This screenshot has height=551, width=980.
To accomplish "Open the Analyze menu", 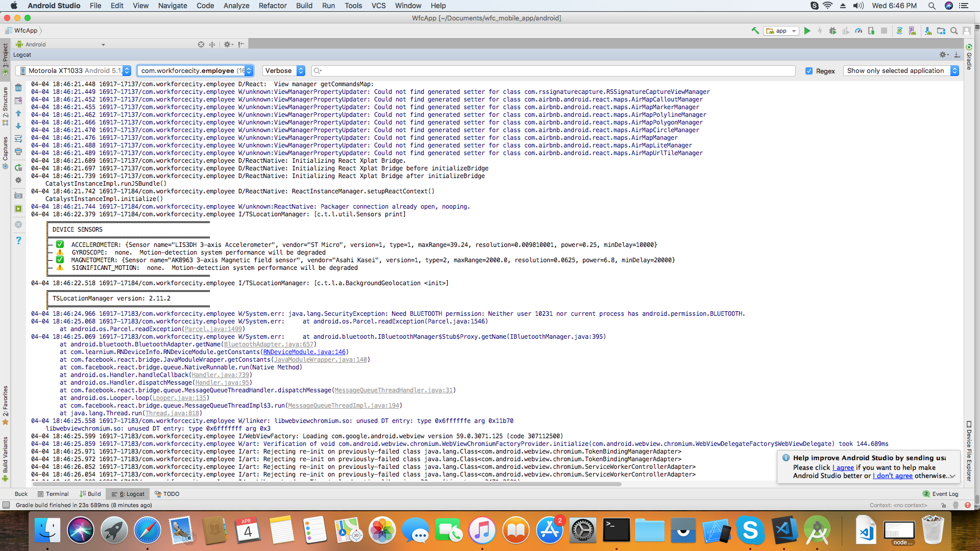I will coord(236,6).
